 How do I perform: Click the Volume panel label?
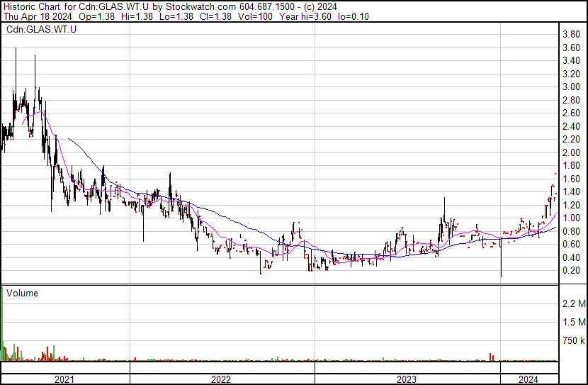pos(22,293)
